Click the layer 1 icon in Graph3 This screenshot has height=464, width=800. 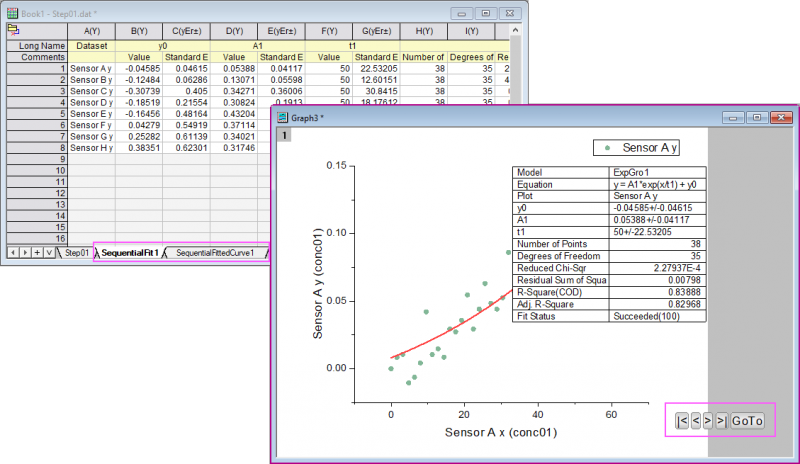tap(285, 135)
